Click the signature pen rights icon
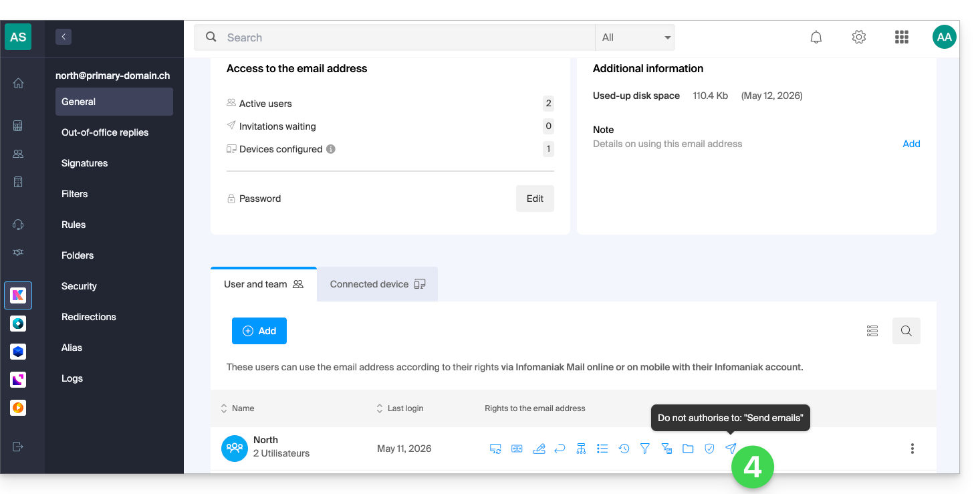980x494 pixels. (539, 449)
